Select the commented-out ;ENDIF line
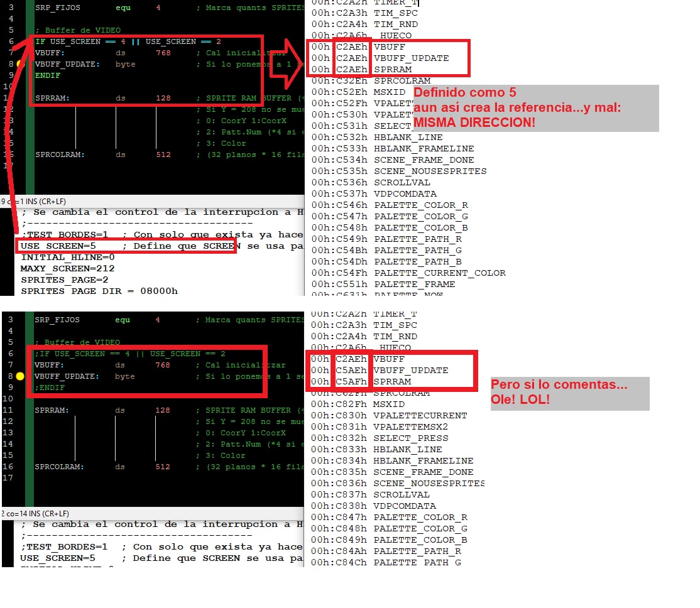700x608 pixels. pos(50,388)
